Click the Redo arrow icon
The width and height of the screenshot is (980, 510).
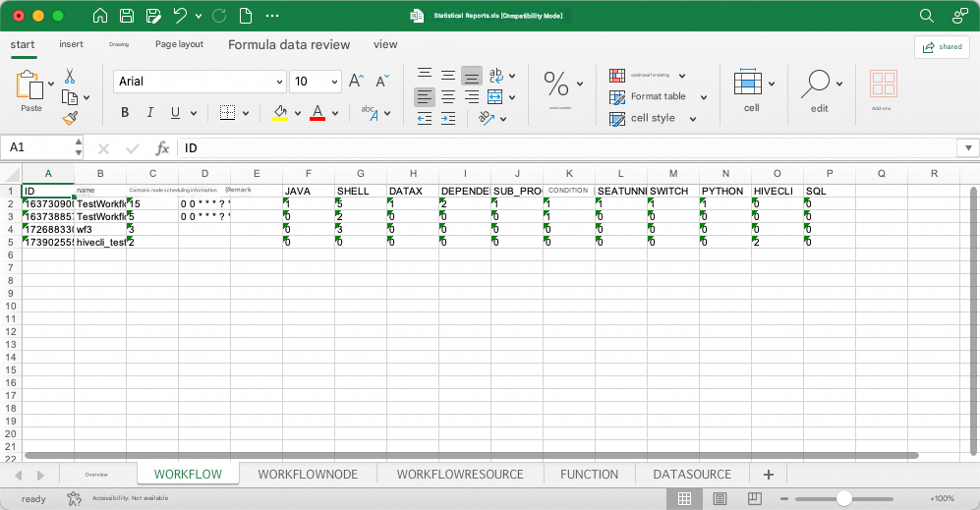(x=219, y=16)
